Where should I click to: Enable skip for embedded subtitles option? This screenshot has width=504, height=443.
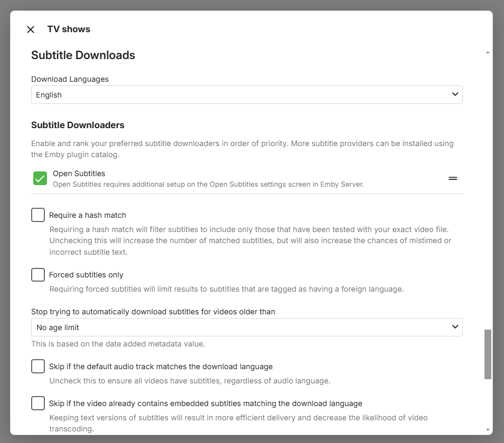(x=38, y=403)
